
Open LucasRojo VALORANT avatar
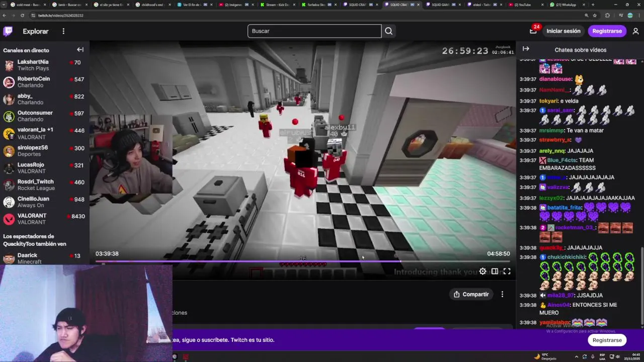click(x=9, y=168)
